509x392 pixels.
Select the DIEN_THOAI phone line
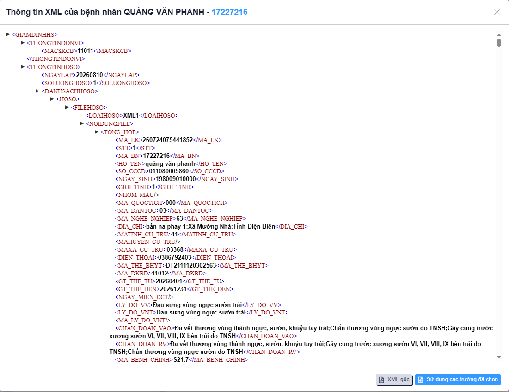click(176, 257)
